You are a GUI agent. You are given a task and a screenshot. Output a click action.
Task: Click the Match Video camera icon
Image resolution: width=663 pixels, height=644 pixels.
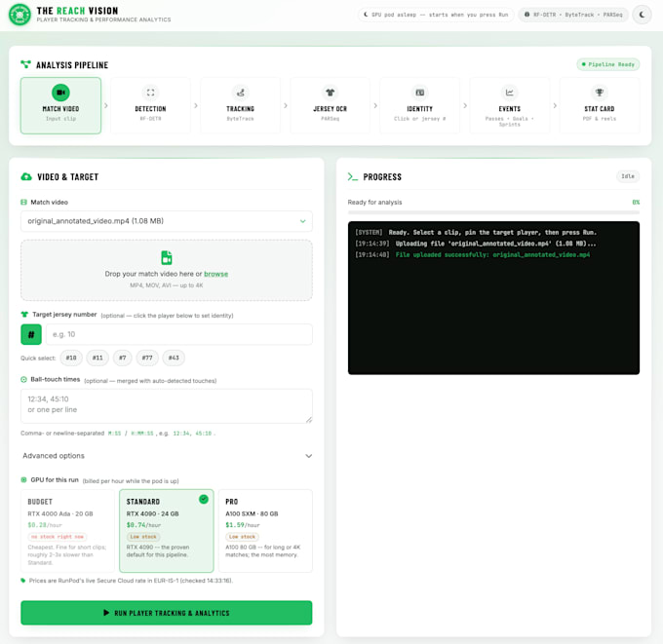(60, 93)
